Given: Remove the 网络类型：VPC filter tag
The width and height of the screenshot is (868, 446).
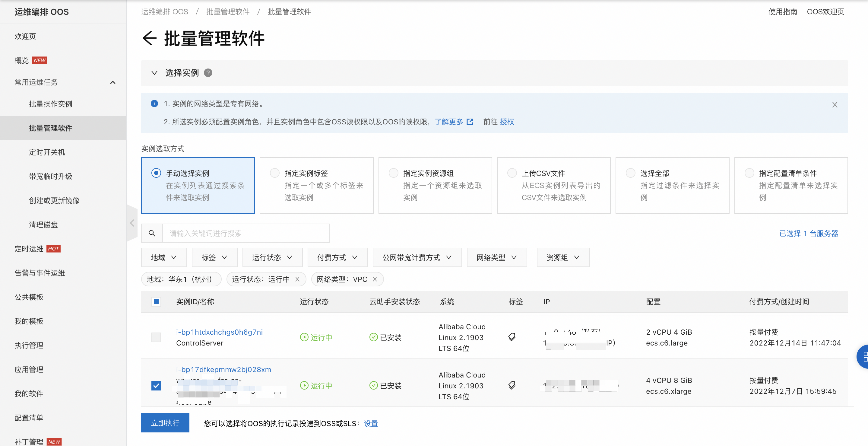Looking at the screenshot, I should click(375, 279).
